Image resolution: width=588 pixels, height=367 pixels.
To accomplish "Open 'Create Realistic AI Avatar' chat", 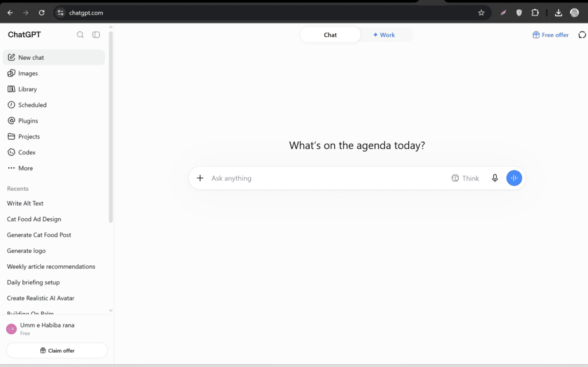I will point(54,298).
